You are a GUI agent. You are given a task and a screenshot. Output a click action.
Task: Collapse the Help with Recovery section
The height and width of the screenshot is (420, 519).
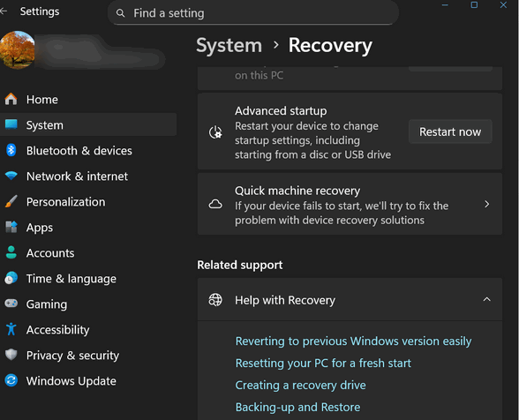point(486,299)
